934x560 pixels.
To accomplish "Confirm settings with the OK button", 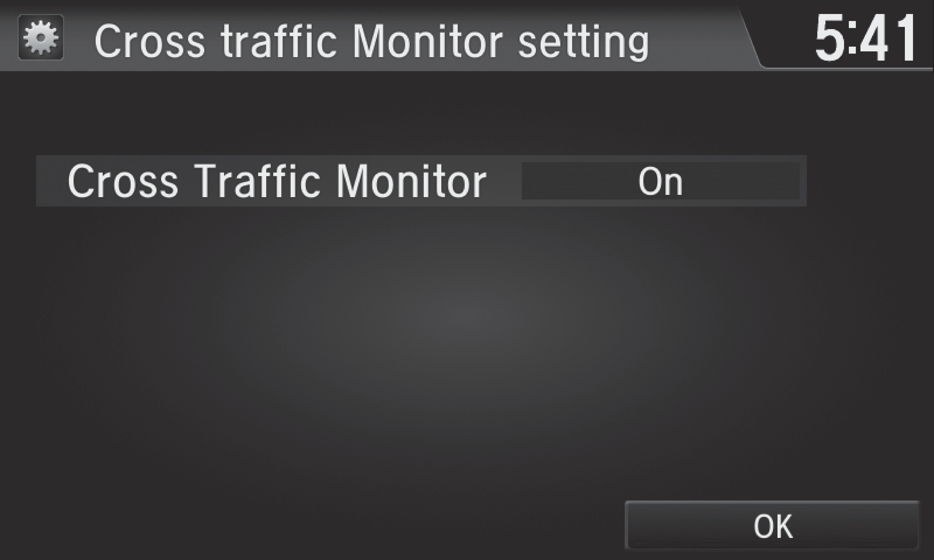I will 772,525.
